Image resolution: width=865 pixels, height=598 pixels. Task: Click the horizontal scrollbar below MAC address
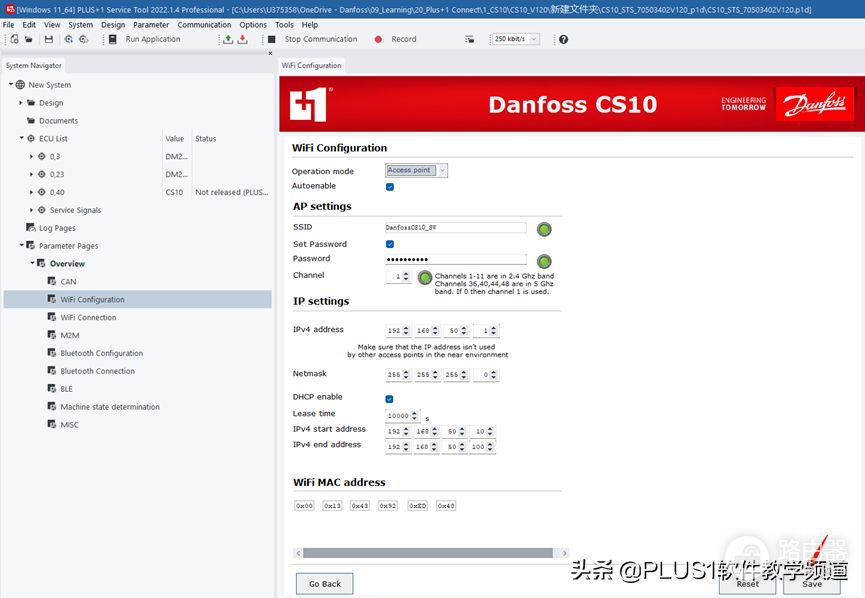point(428,553)
